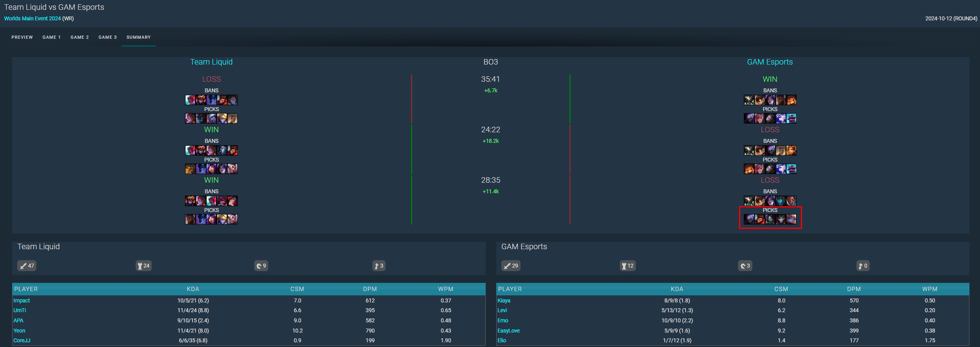Screen dimensions: 980x347
Task: Click the Nocturne pick icon in Team Liquid's 28:35 game
Action: [201, 219]
